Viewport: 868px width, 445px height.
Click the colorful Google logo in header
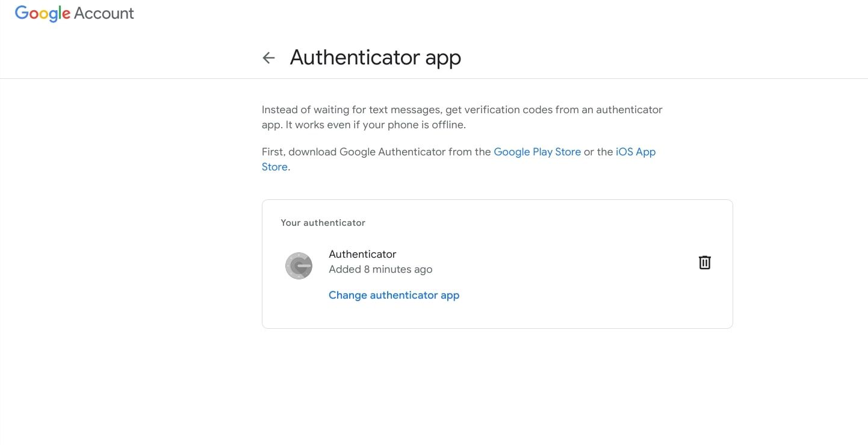pyautogui.click(x=43, y=14)
